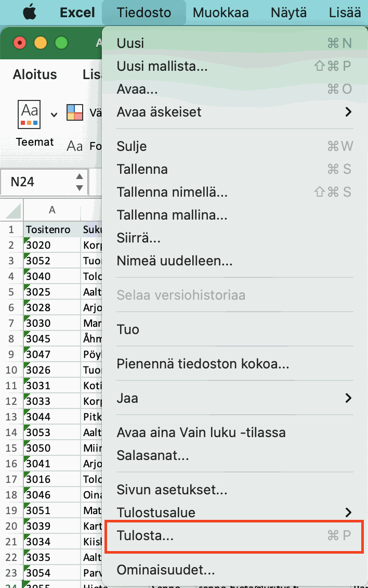368x588 pixels.
Task: Select cell with value 3051
Action: pyautogui.click(x=52, y=510)
